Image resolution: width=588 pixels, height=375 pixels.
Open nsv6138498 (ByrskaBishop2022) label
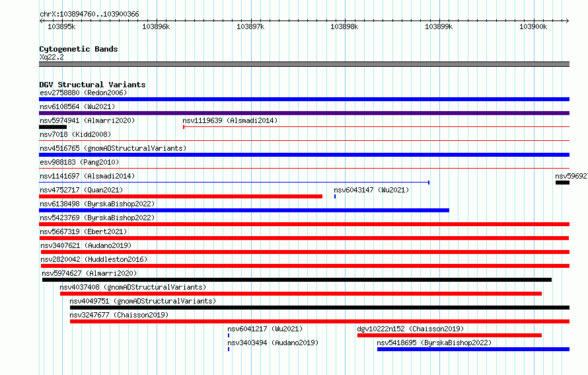pos(97,204)
